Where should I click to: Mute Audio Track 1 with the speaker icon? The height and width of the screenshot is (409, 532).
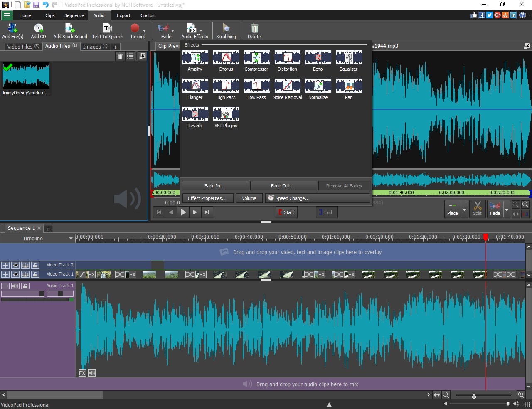(x=15, y=286)
